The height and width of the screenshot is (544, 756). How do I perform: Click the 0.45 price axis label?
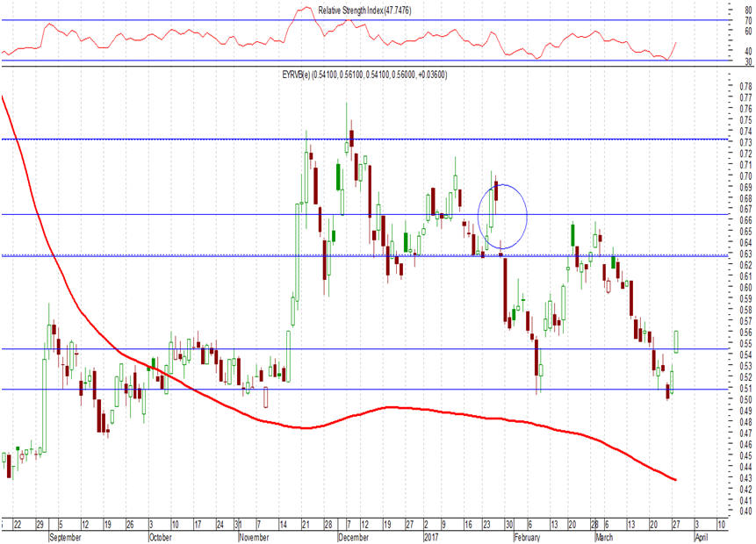pyautogui.click(x=745, y=455)
